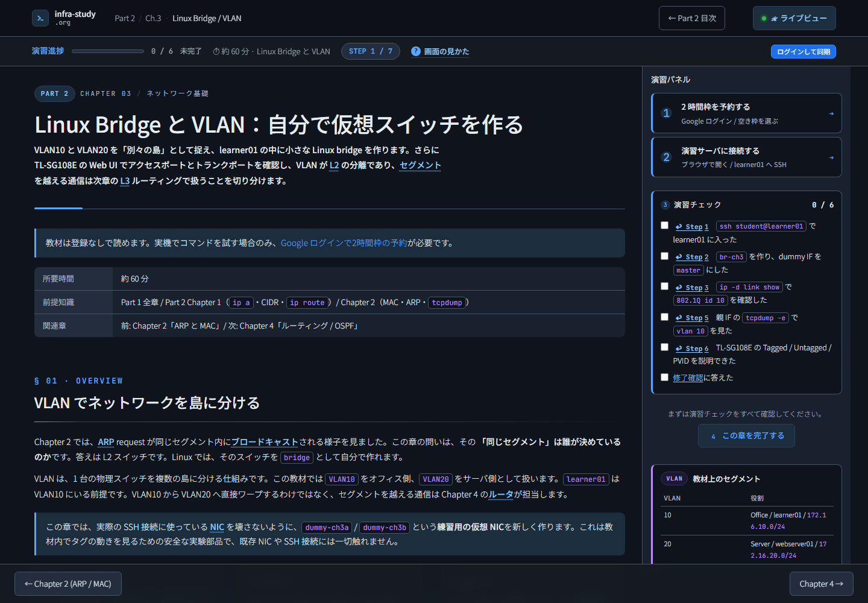Open the 演習サーバに接続する card arrow

click(831, 157)
